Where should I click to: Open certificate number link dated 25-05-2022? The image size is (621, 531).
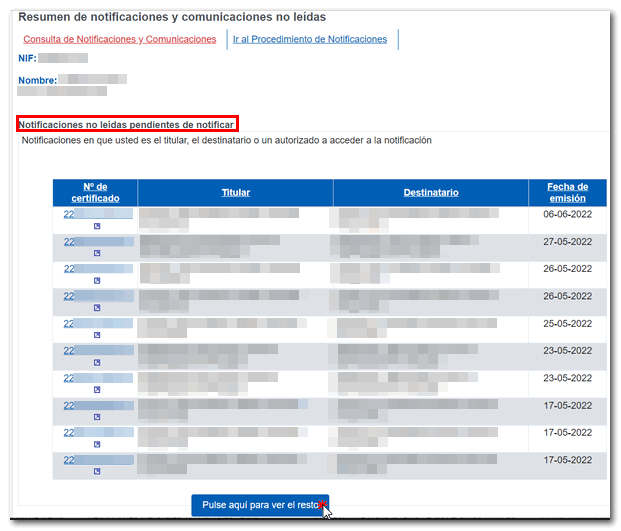95,323
